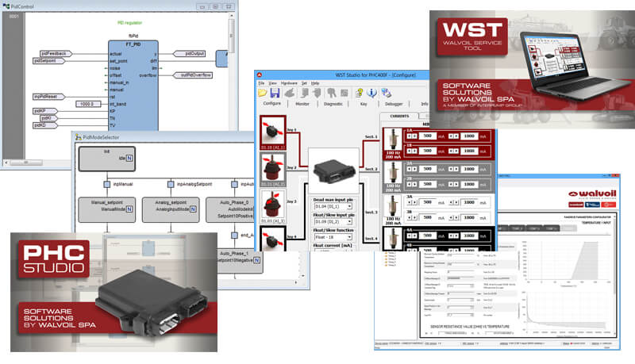Go to the Monitor section
The width and height of the screenshot is (635, 364).
(302, 104)
